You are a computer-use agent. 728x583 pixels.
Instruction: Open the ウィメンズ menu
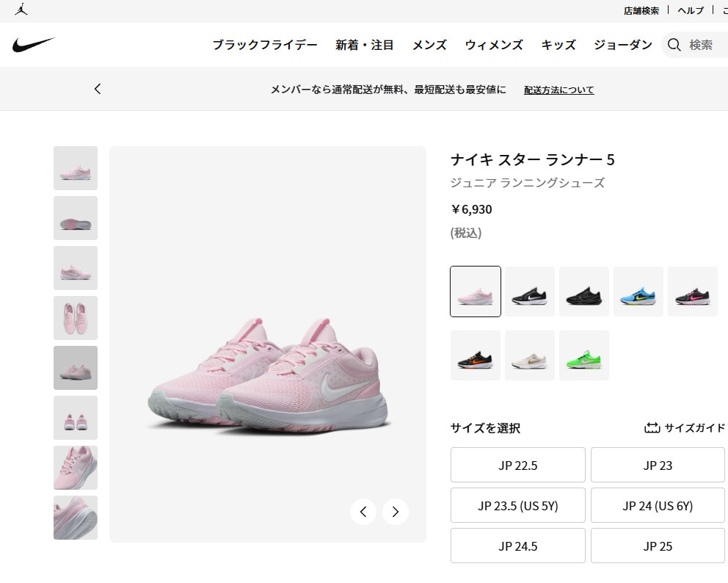point(494,45)
